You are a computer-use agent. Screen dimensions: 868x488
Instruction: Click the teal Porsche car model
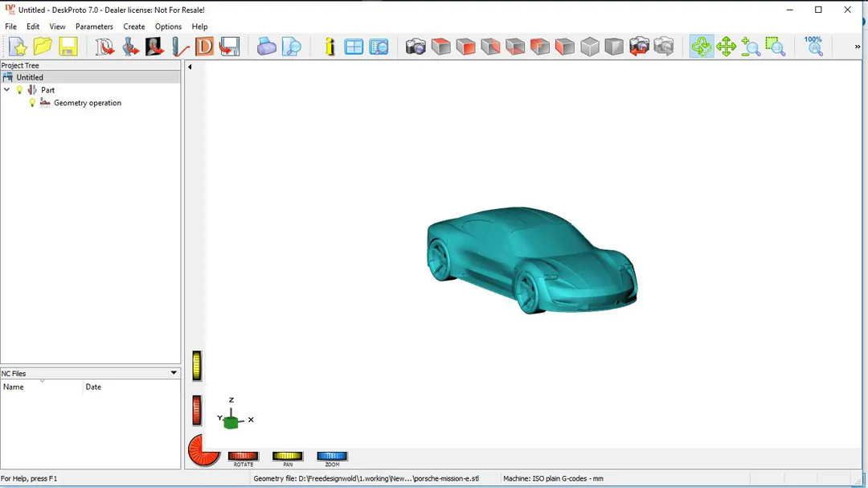(x=531, y=260)
